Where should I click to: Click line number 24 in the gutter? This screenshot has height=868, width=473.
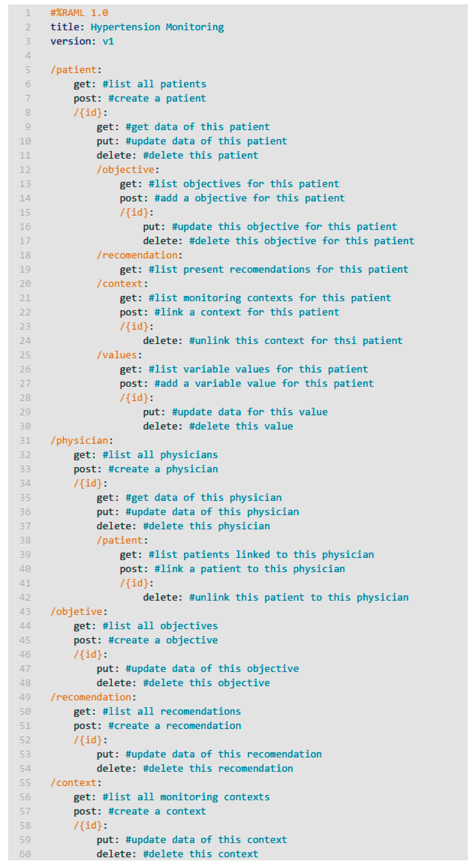coord(25,341)
